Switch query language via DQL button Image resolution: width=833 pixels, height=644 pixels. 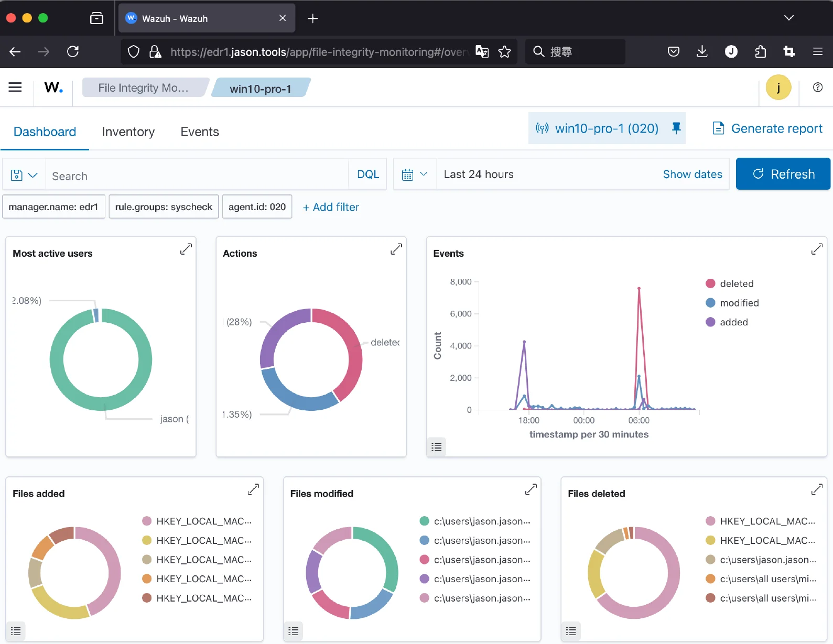coord(368,174)
